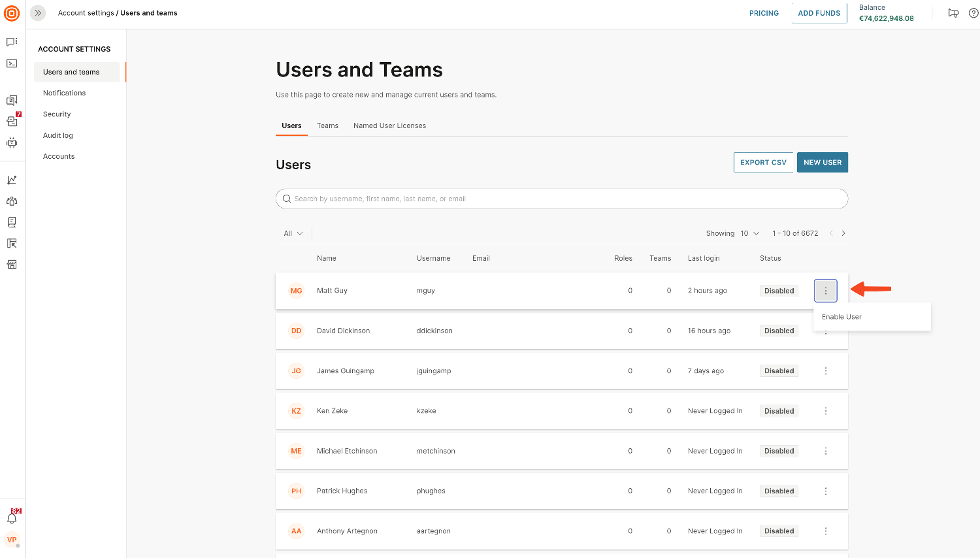Image resolution: width=980 pixels, height=558 pixels.
Task: Click the EXPORT CSV button
Action: coord(763,163)
